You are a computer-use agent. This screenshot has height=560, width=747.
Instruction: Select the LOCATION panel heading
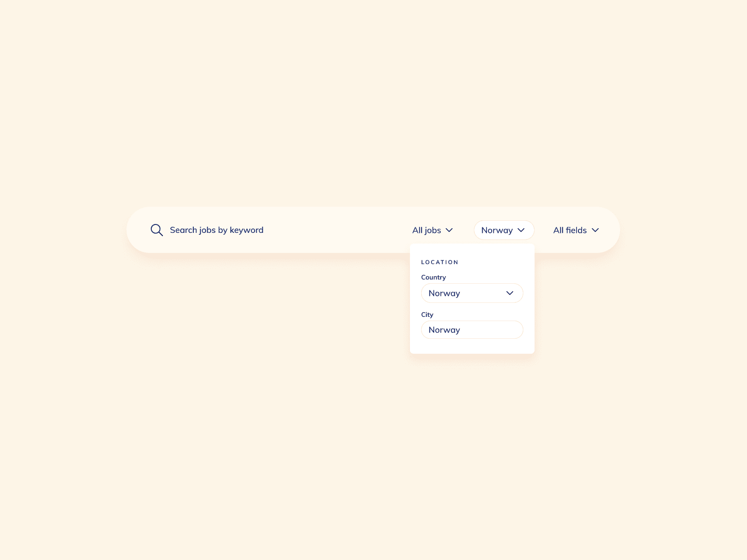click(x=439, y=262)
